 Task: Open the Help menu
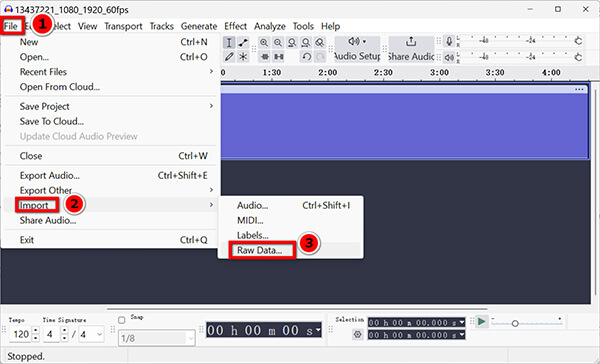pyautogui.click(x=331, y=26)
